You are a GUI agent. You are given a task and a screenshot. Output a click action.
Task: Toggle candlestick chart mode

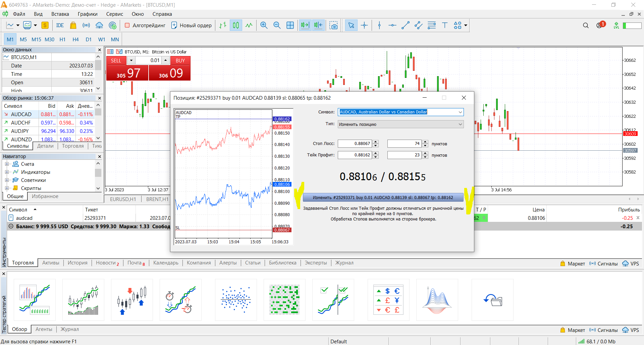point(236,26)
